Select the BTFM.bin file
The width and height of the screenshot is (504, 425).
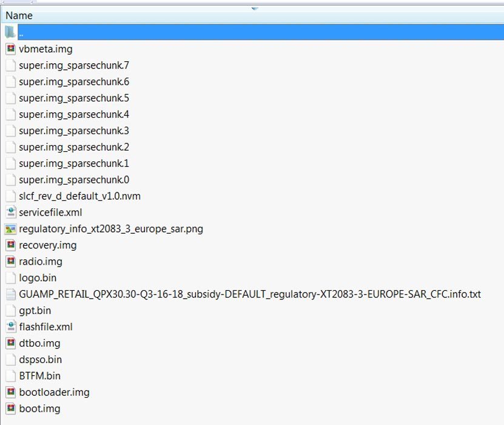point(39,376)
